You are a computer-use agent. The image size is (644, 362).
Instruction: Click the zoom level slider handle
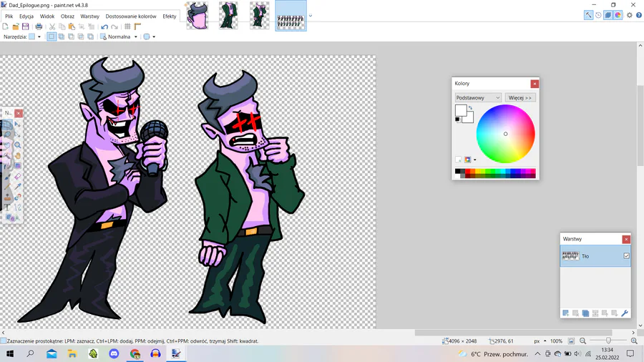(x=608, y=341)
